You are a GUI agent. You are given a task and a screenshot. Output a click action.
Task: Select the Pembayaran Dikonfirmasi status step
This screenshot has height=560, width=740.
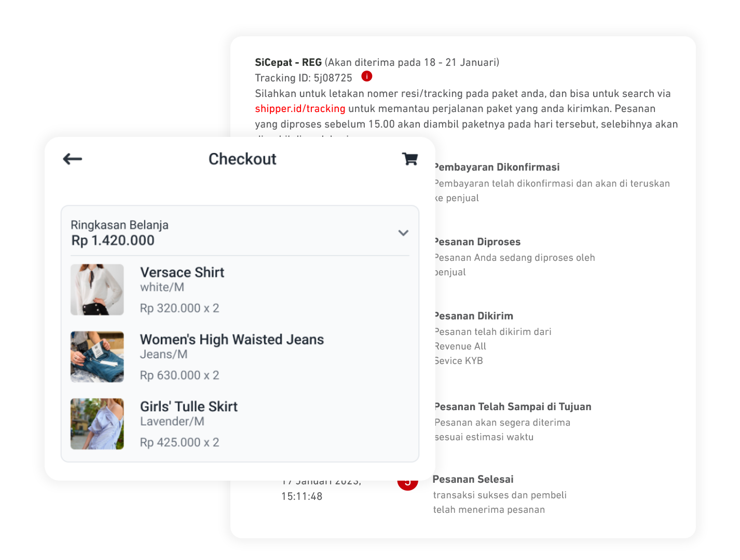pos(497,167)
